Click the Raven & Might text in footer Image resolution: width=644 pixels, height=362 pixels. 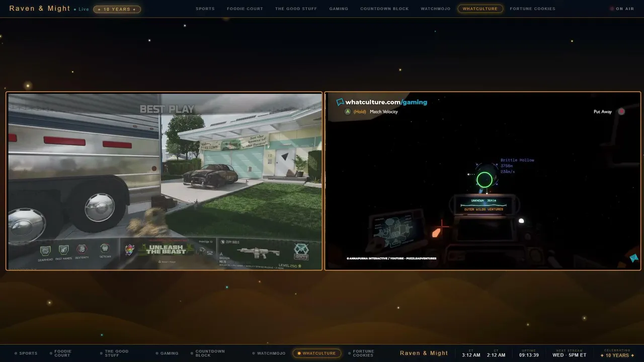click(x=424, y=353)
